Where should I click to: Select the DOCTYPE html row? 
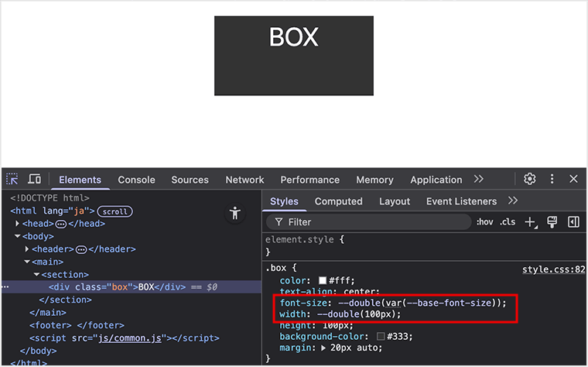tap(50, 197)
